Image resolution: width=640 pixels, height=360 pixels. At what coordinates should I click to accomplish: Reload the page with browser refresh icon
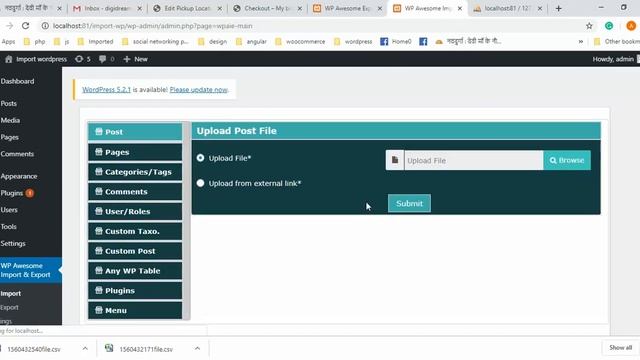pos(26,26)
